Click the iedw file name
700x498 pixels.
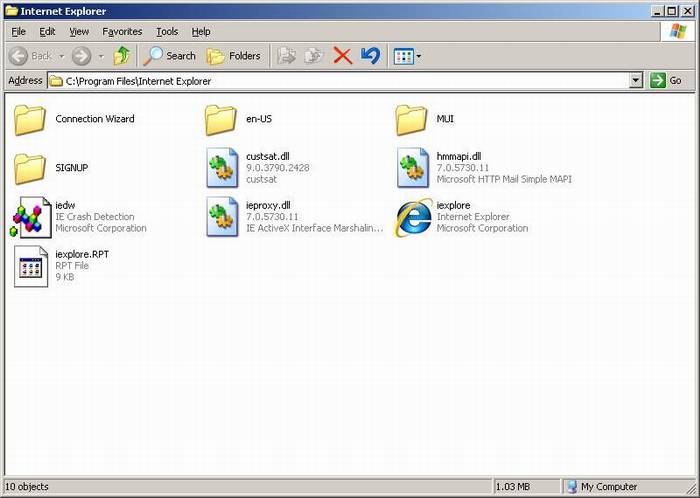pyautogui.click(x=65, y=205)
